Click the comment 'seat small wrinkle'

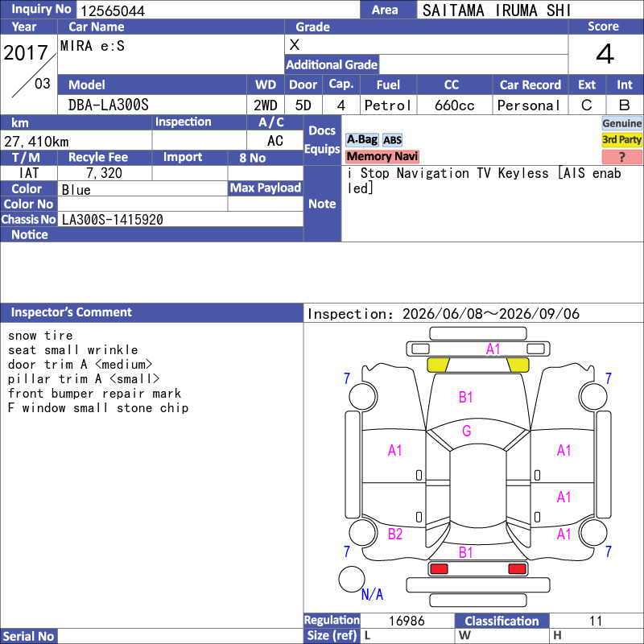72,350
